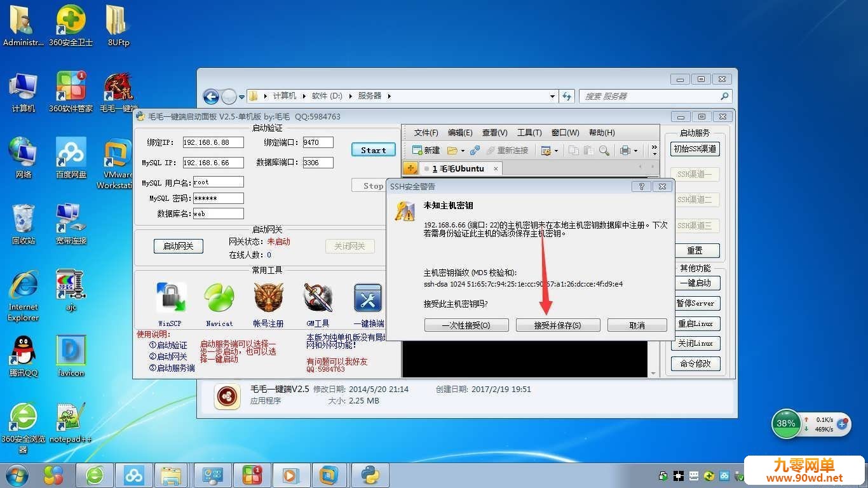Click the 重置 button
868x488 pixels.
(695, 250)
